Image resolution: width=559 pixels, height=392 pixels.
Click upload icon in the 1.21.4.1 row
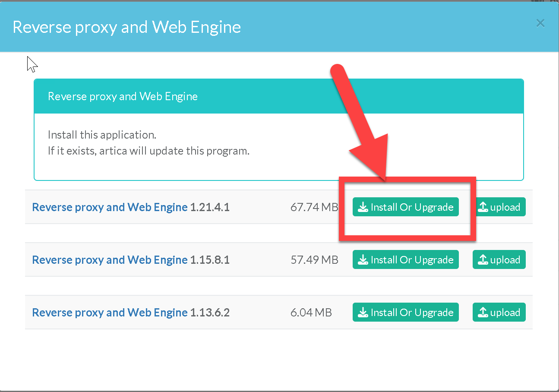click(483, 207)
